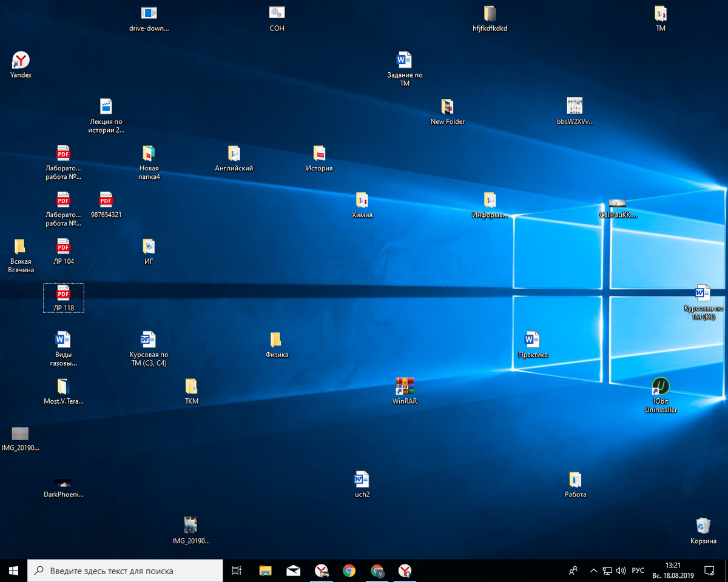Open the People icon in system tray
Screen dimensions: 728x582
pos(573,570)
